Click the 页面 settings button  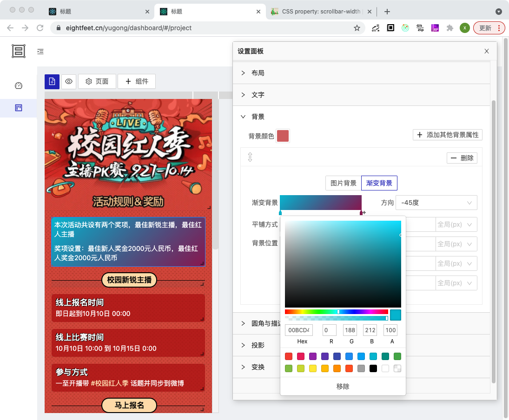(x=97, y=81)
